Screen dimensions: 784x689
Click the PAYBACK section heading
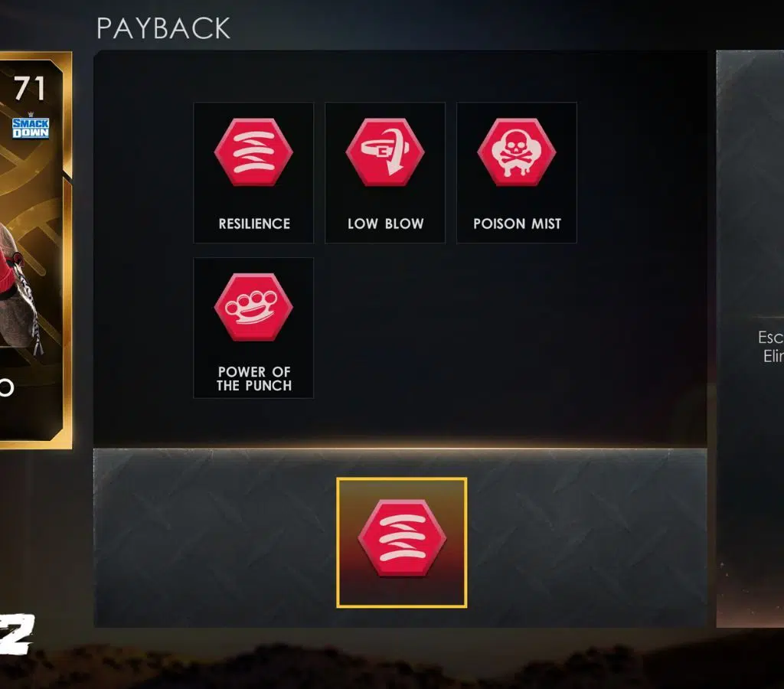click(x=164, y=28)
